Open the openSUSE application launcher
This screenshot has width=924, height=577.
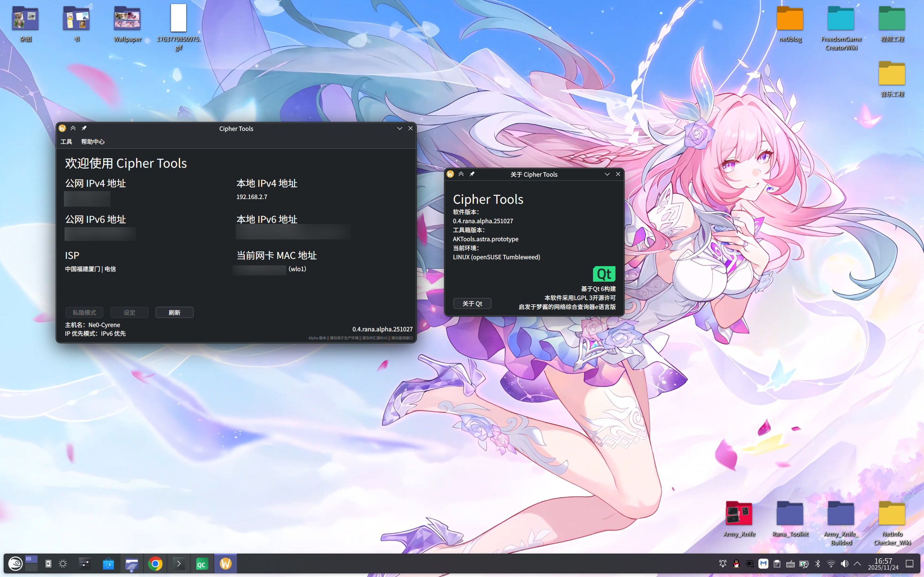(15, 563)
